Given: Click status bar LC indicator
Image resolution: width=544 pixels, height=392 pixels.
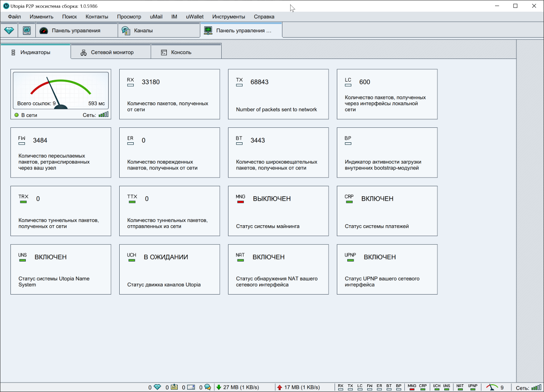Looking at the screenshot, I should click(360, 387).
